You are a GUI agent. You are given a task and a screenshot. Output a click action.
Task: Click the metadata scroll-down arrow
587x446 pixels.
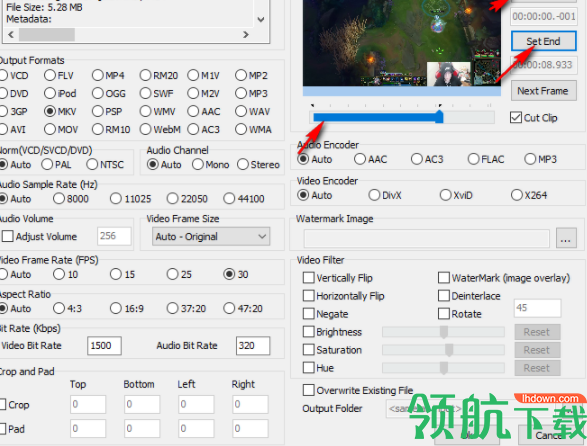tap(261, 19)
